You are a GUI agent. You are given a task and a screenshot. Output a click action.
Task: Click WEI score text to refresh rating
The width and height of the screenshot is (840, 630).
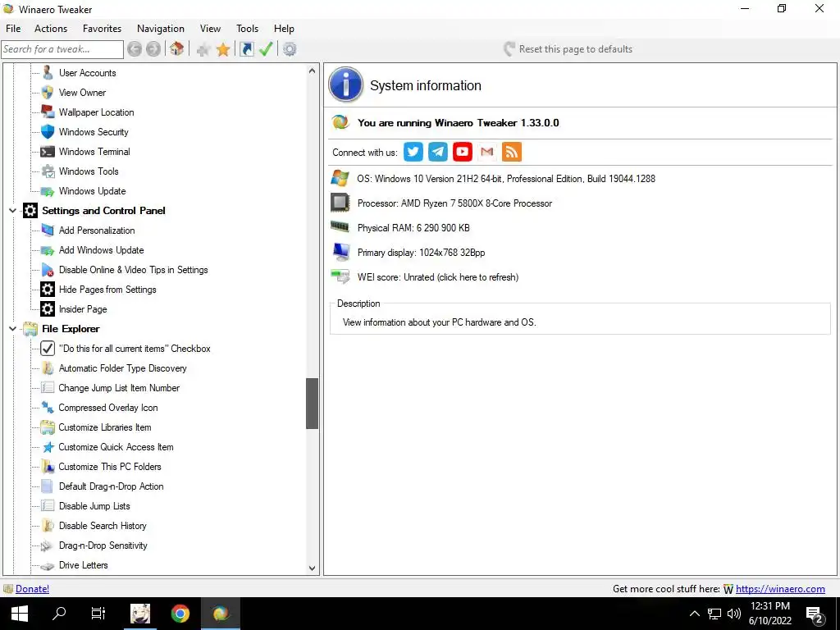[438, 277]
